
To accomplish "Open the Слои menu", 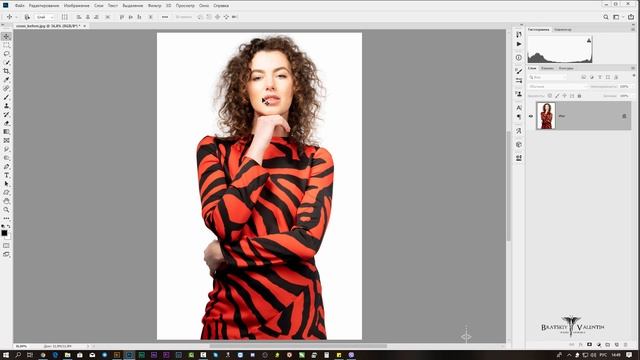I will pyautogui.click(x=98, y=6).
